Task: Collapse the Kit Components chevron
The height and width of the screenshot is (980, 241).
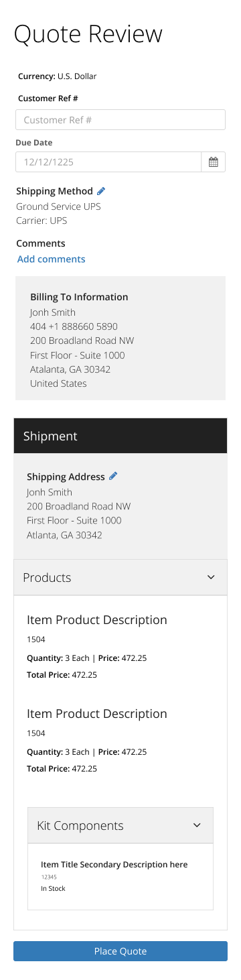Action: 197,825
